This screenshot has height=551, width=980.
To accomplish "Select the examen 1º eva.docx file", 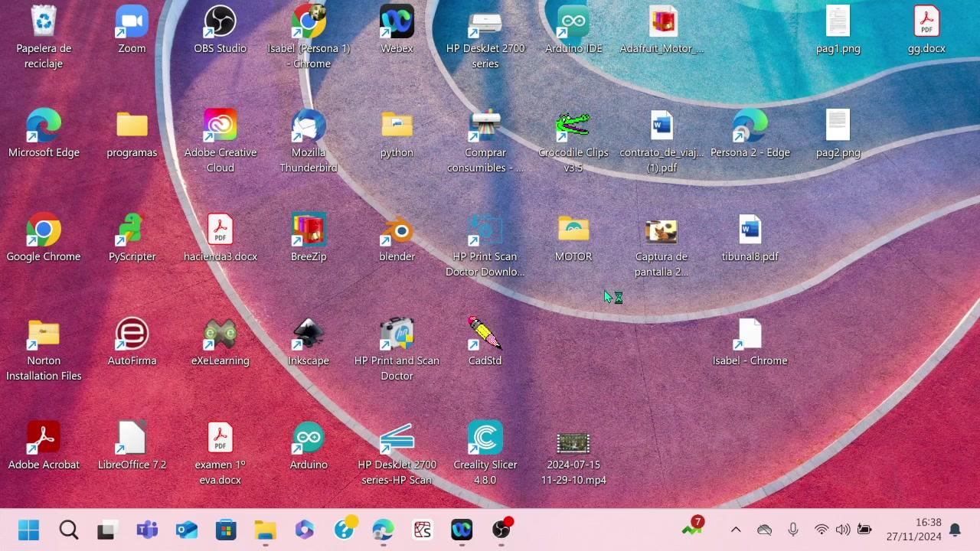I will (220, 454).
